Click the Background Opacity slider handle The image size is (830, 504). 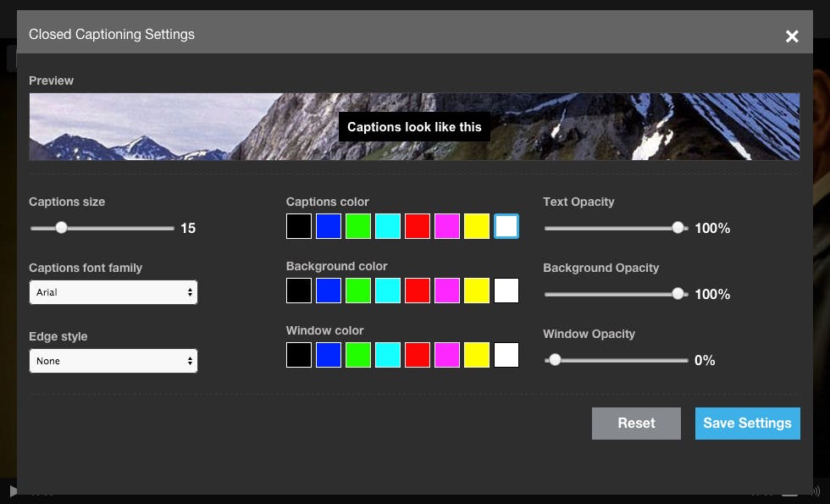tap(678, 294)
